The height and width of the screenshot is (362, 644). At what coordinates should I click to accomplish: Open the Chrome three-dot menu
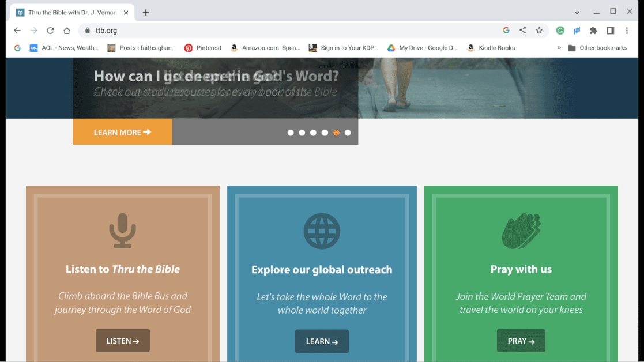tap(627, 30)
